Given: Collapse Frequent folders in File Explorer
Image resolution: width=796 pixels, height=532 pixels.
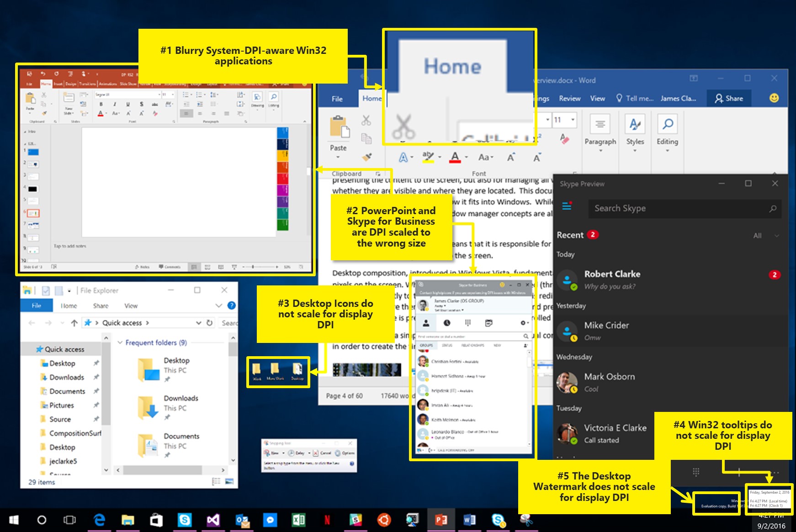Looking at the screenshot, I should [x=120, y=342].
